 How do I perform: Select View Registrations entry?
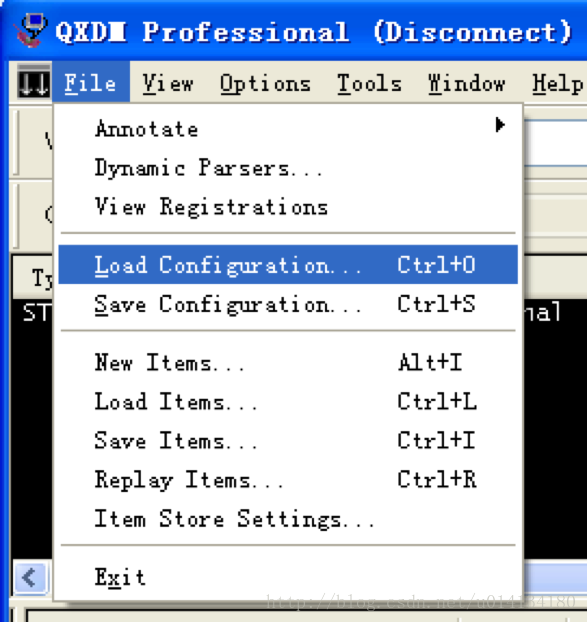288,206
